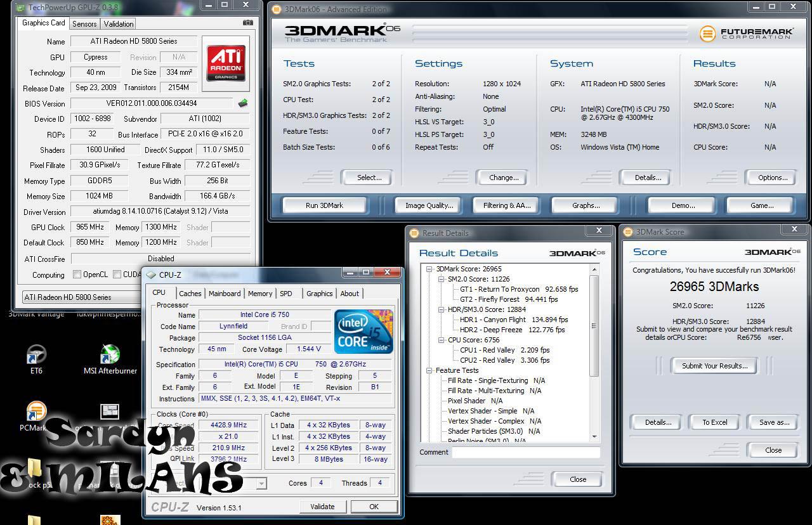
Task: Toggle the OpenCL checkbox in GPU-Z
Action: (x=77, y=275)
